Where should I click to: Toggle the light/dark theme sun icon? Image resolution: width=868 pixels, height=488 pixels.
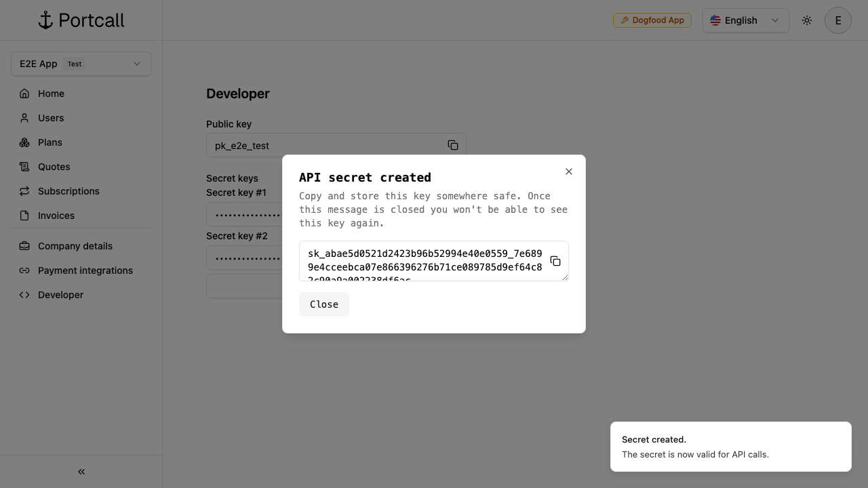click(807, 20)
